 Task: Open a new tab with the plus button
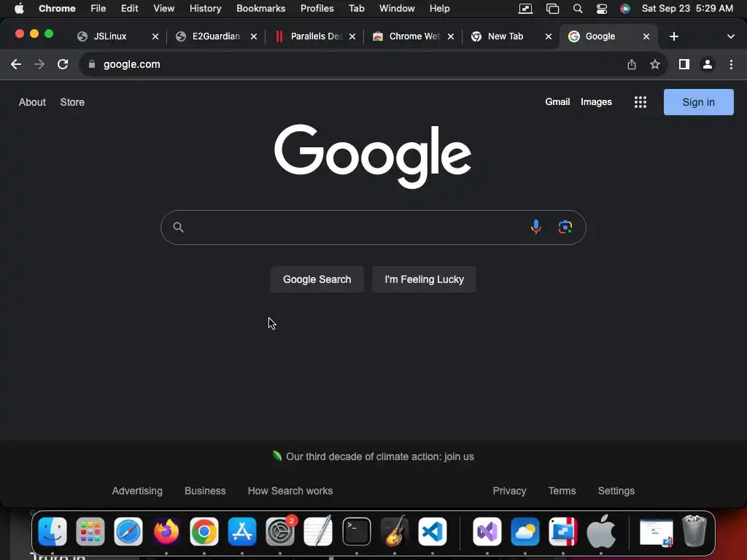673,36
